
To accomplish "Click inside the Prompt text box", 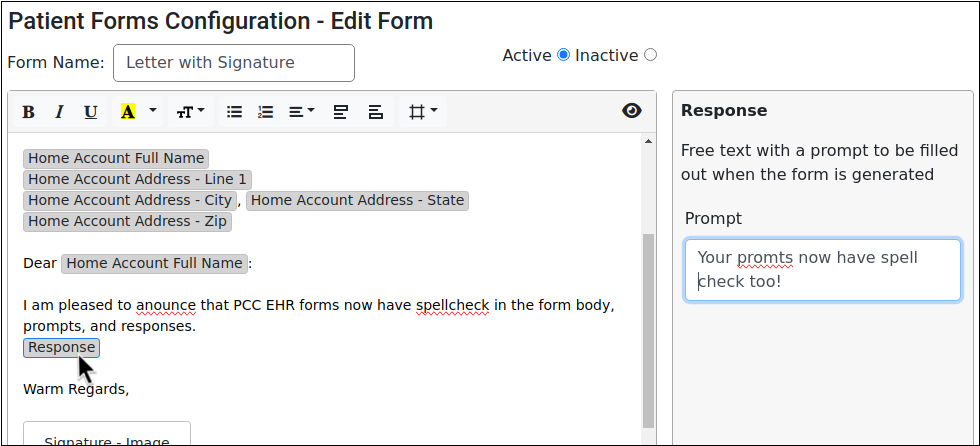I will click(822, 270).
